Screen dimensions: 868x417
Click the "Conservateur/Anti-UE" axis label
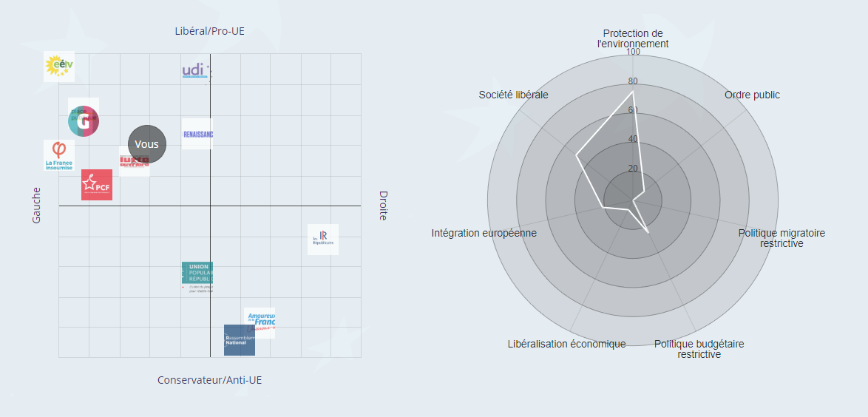tap(209, 380)
